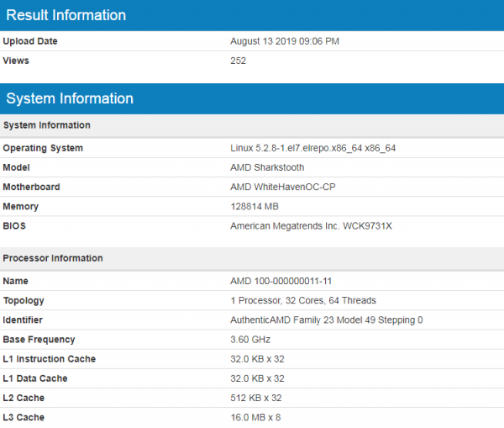Click the Operating System row label
The width and height of the screenshot is (504, 428).
click(43, 148)
